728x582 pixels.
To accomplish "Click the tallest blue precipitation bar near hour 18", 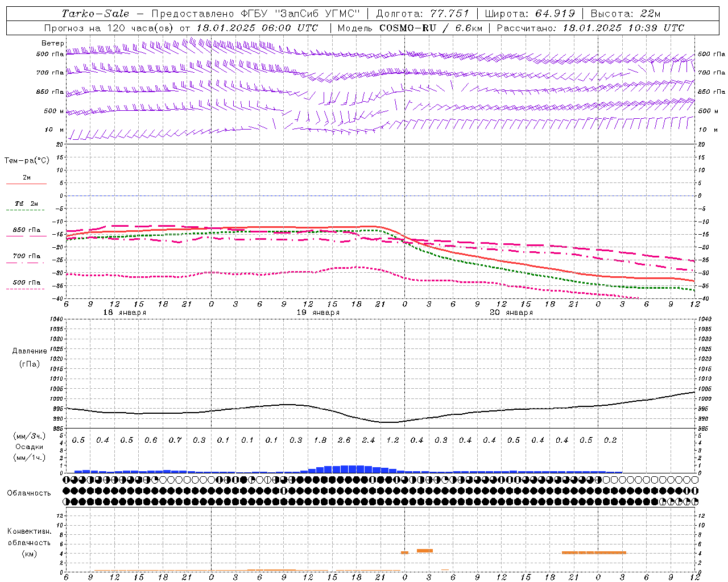I will tap(352, 469).
